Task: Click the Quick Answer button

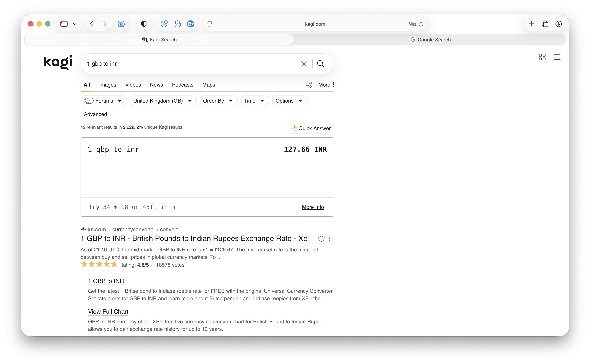Action: pyautogui.click(x=310, y=128)
